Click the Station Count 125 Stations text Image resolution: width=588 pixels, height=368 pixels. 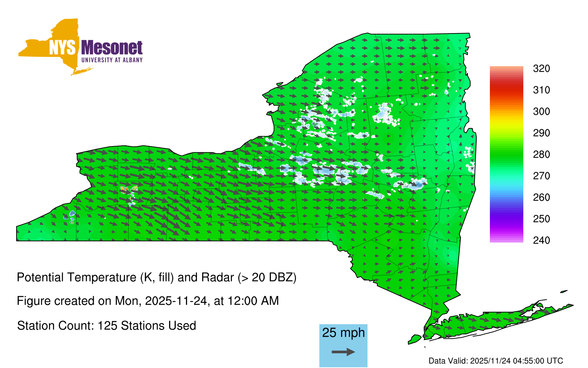(x=107, y=326)
